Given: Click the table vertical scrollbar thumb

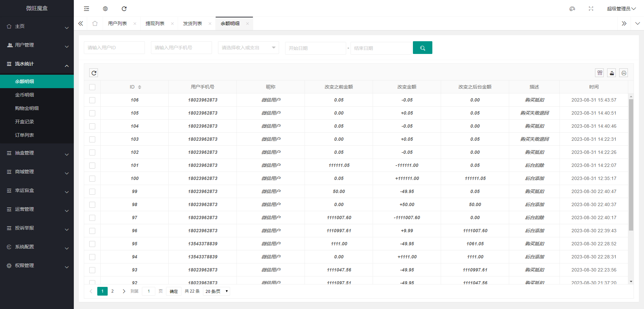Looking at the screenshot, I should pos(631,165).
